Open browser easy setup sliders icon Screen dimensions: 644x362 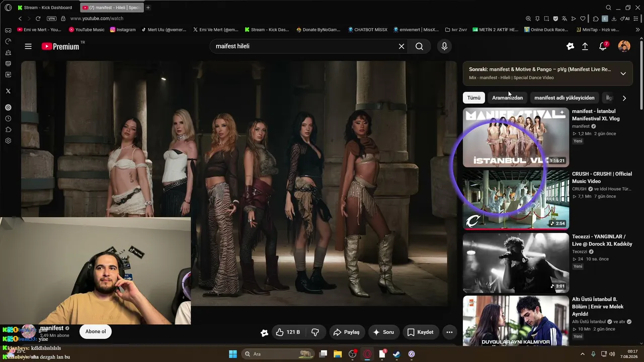(637, 19)
